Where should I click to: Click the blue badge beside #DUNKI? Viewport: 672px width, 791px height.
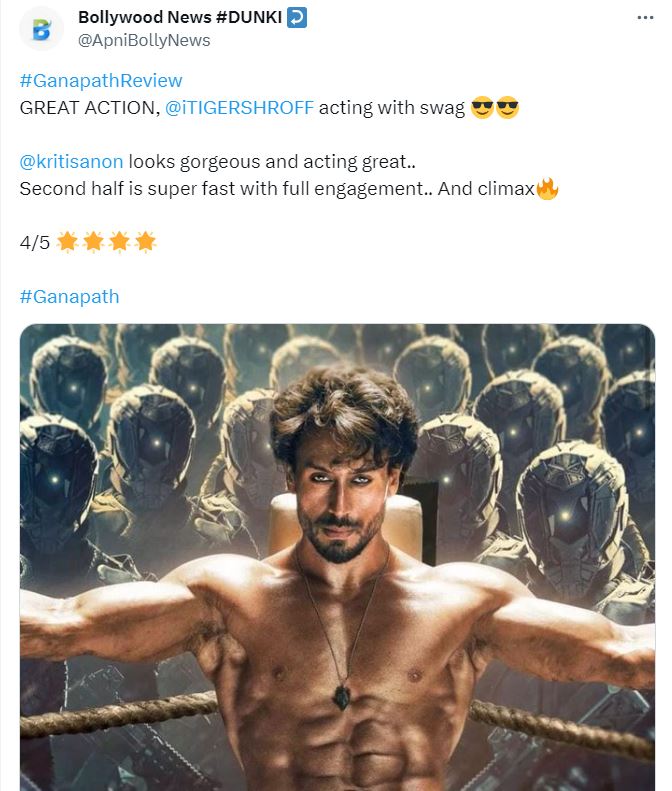coord(297,18)
